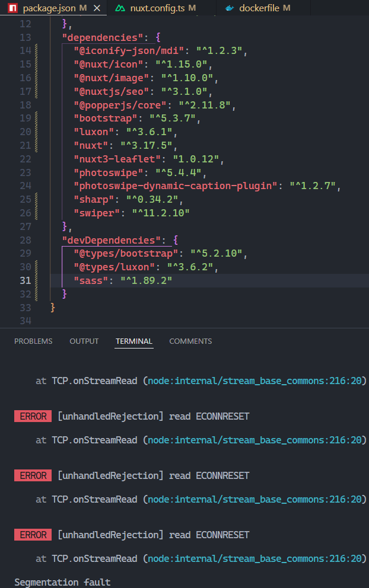Click the version value "^1.2.3"

coord(219,50)
